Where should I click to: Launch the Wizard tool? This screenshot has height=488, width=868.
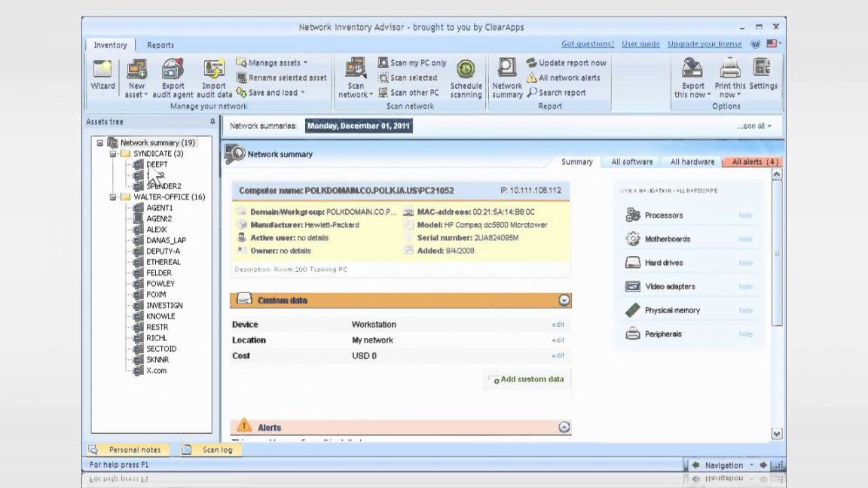coord(103,75)
